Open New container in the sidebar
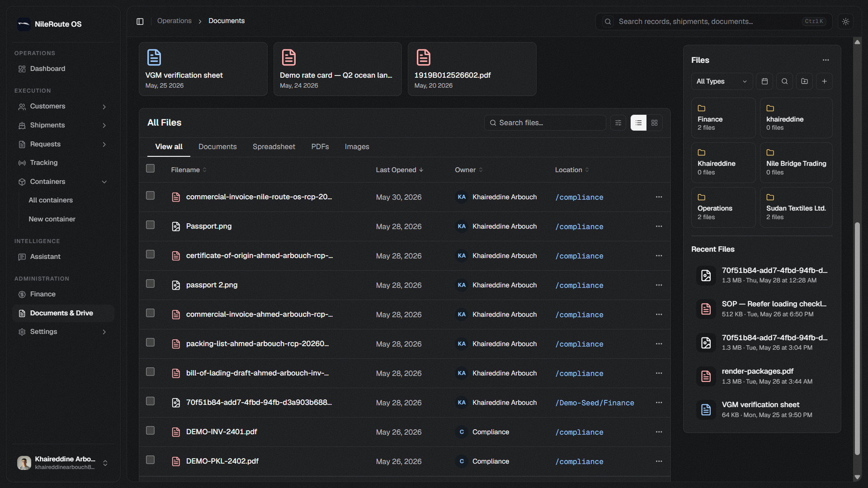This screenshot has height=488, width=868. point(52,219)
